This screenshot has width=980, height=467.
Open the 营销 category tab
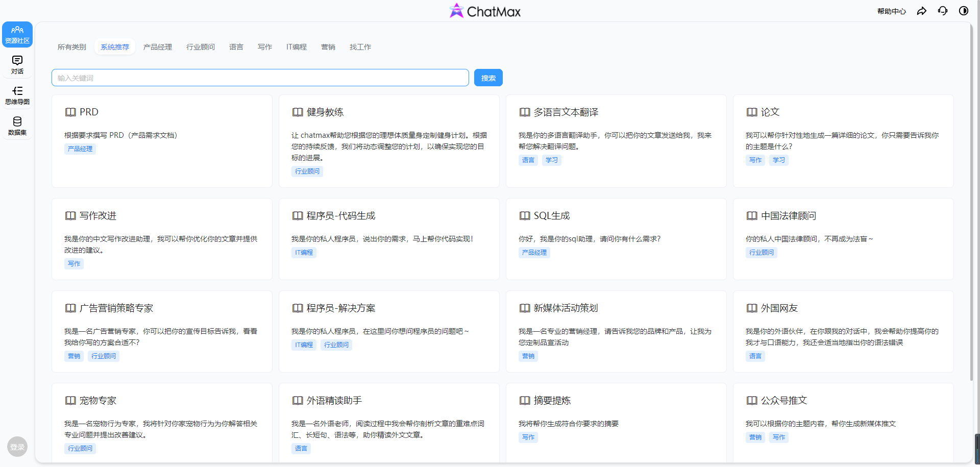[328, 46]
